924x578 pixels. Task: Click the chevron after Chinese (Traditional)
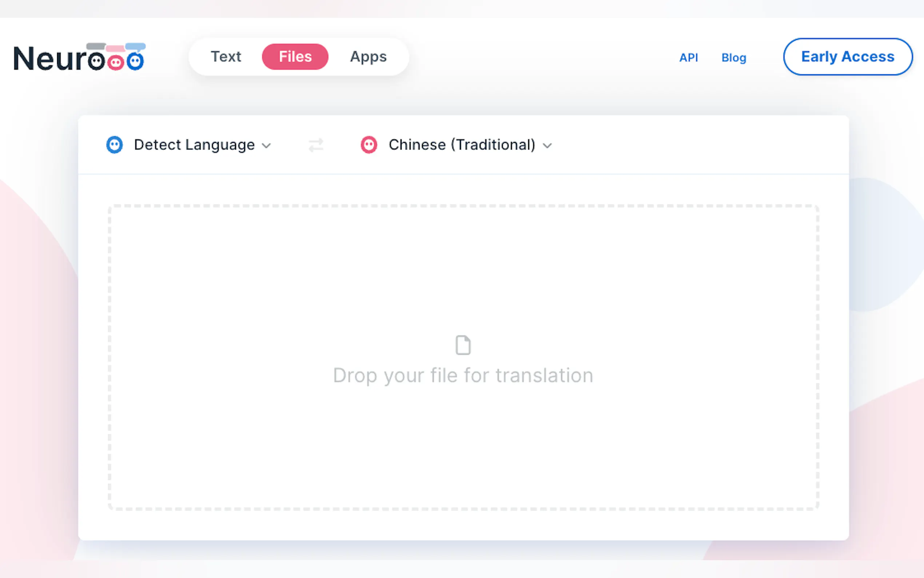(x=547, y=146)
